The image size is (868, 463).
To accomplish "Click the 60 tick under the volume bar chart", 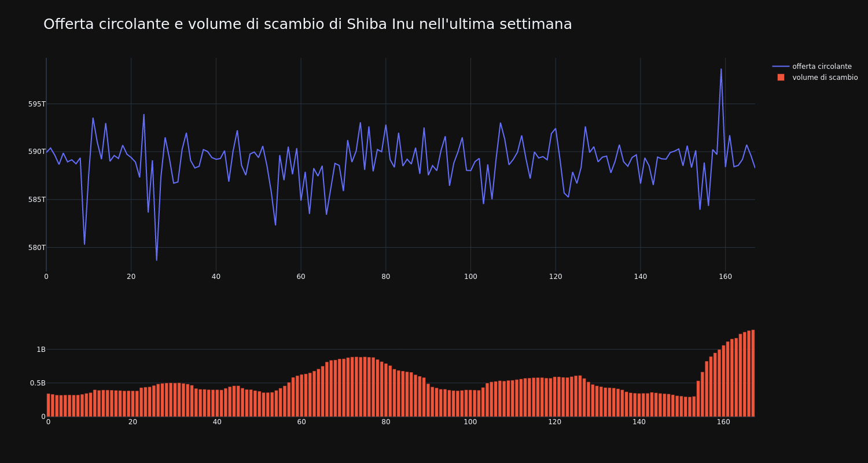I will [301, 422].
